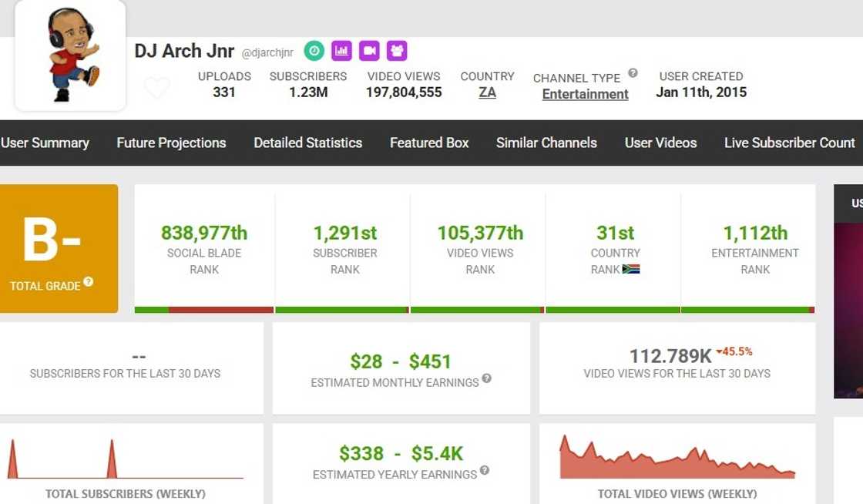Screen dimensions: 863x504
Task: Click the purple bar chart statistics icon
Action: click(x=341, y=51)
